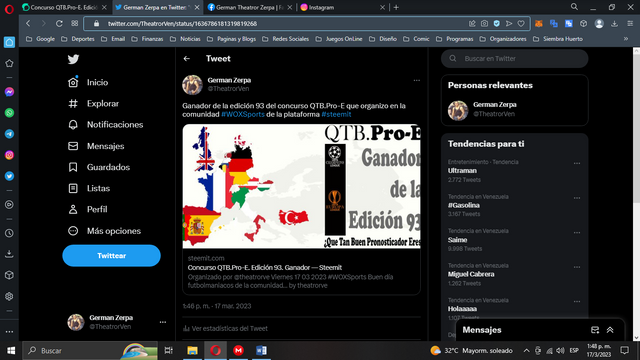Image resolution: width=640 pixels, height=360 pixels.
Task: Open Ver estadísticas del Tweet
Action: [225, 328]
